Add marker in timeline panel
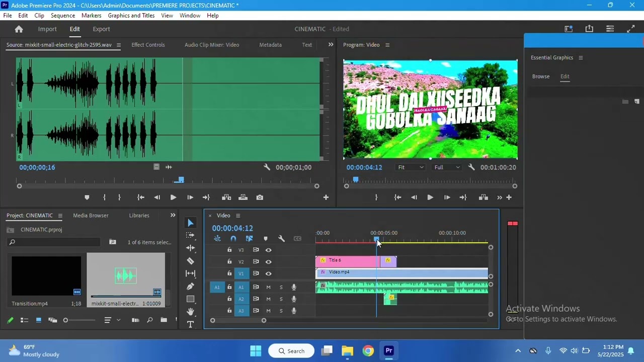 point(266,239)
